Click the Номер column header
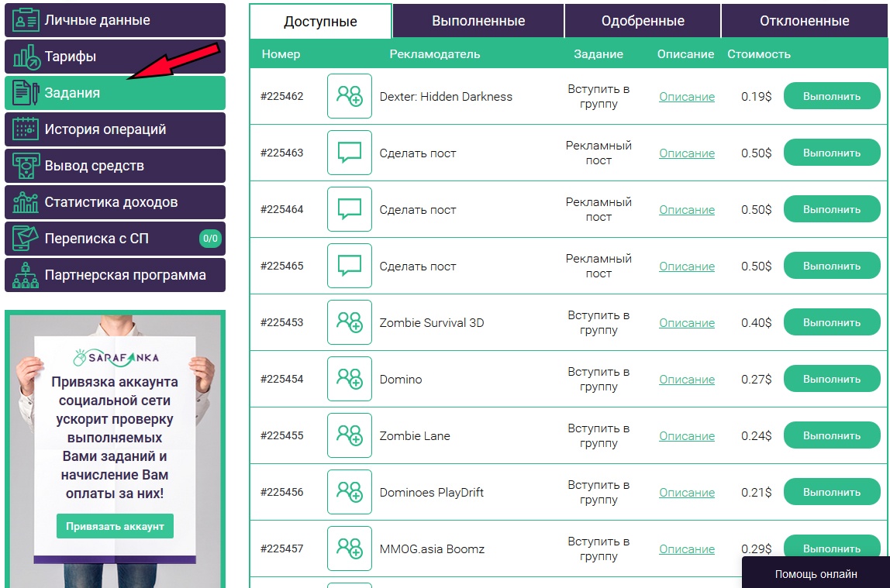 coord(281,54)
